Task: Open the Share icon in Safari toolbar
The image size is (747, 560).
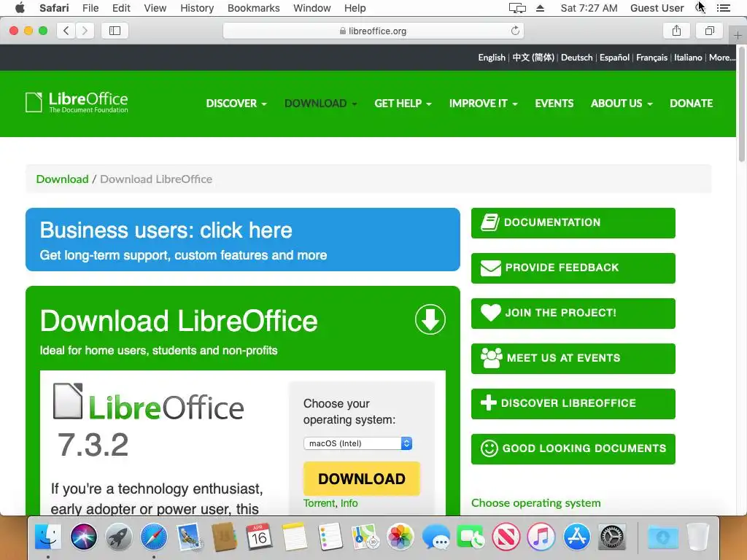Action: pos(676,31)
